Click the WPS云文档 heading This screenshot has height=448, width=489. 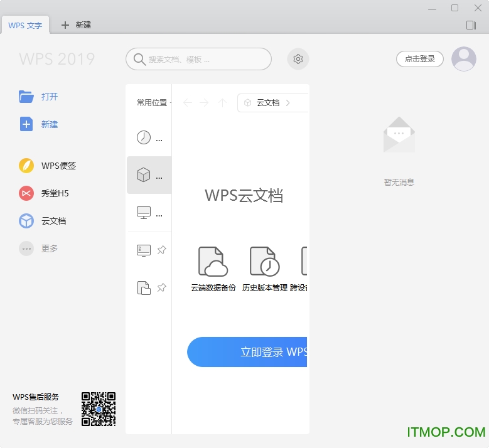[x=244, y=196]
